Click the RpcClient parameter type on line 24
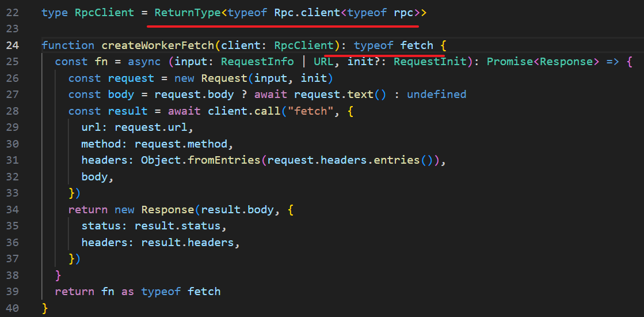 tap(304, 46)
